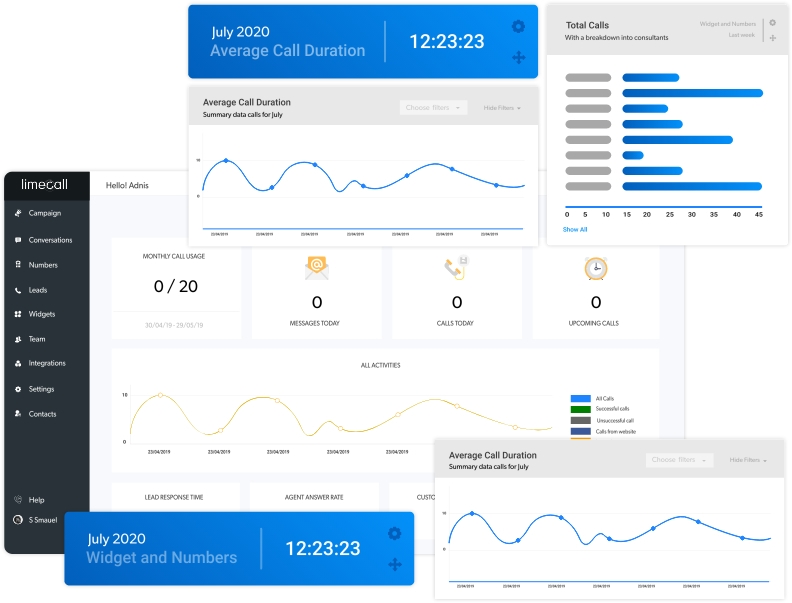Open Choose filters dropdown in upper chart card

pos(433,108)
